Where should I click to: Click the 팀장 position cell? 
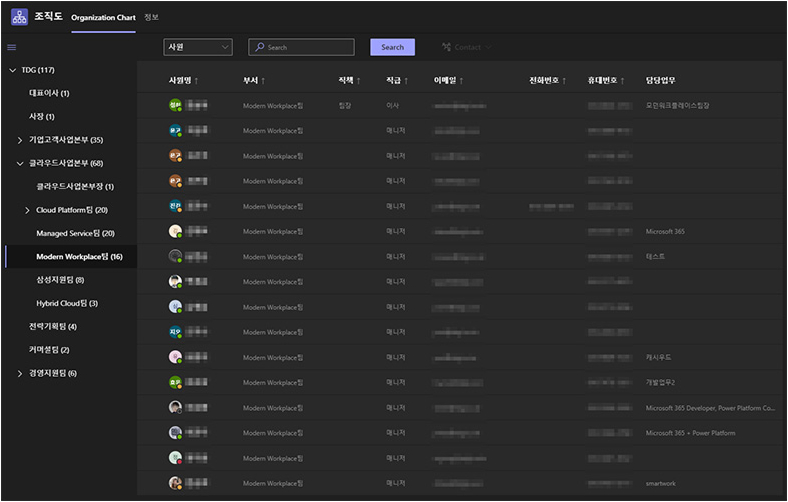click(345, 106)
